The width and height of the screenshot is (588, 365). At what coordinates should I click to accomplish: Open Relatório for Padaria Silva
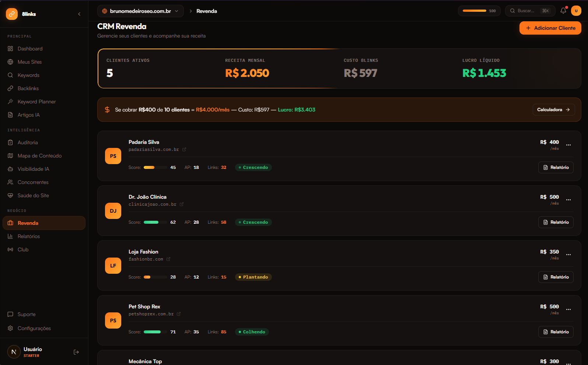[556, 167]
